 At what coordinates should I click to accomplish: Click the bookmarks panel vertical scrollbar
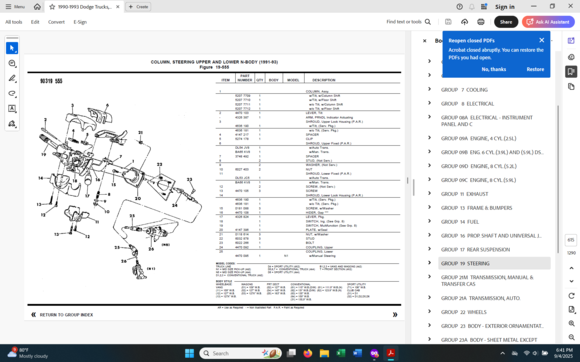(x=557, y=180)
